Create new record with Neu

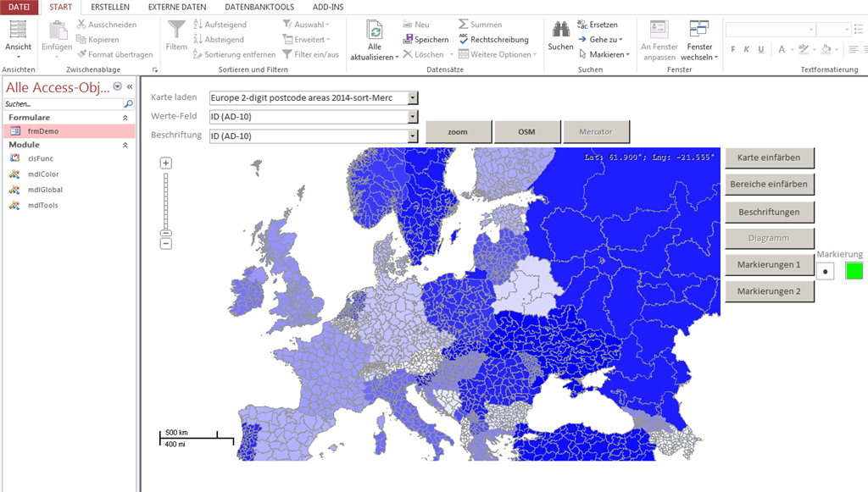(x=415, y=25)
